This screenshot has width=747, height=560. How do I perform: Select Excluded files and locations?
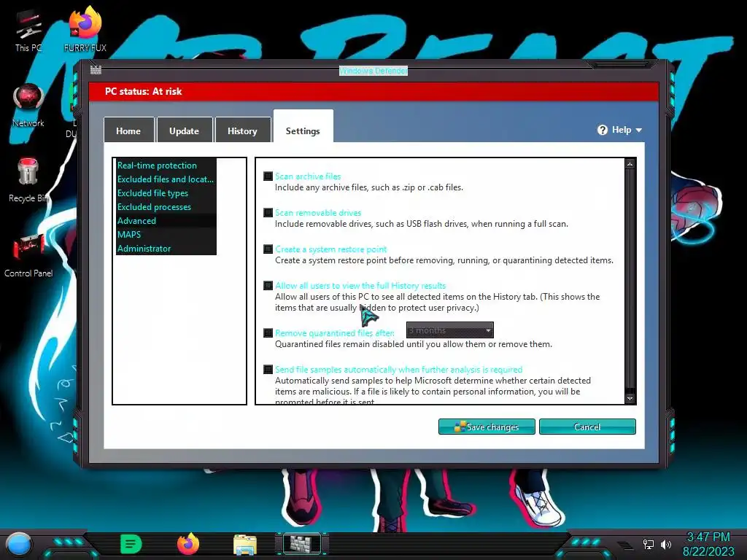tap(166, 179)
